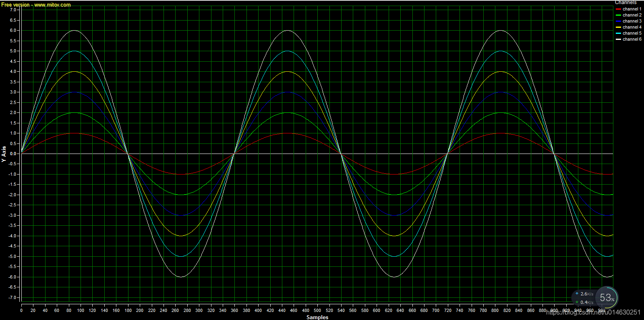This screenshot has height=320, width=644.
Task: Click the channel 4 legend label
Action: click(x=632, y=27)
